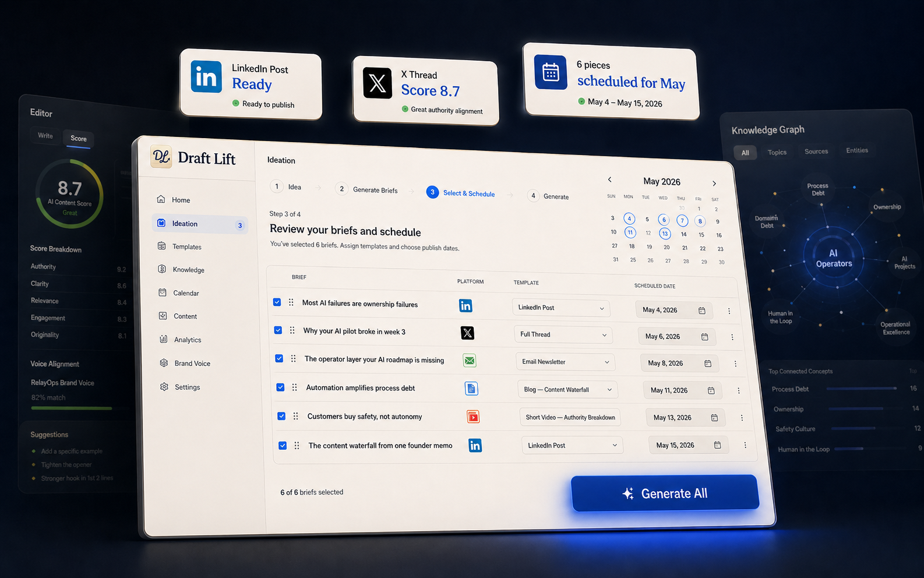
Task: Open the Analytics sidebar icon
Action: tap(164, 339)
